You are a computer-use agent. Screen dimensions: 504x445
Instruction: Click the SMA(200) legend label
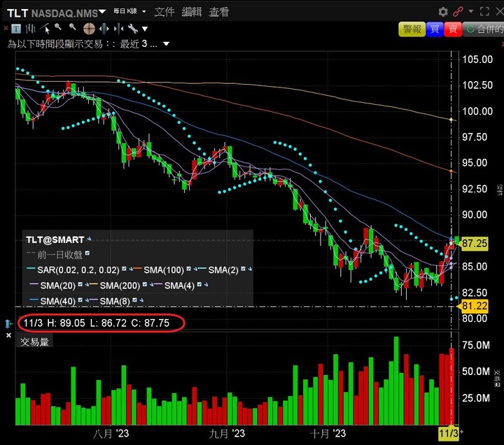(x=120, y=285)
